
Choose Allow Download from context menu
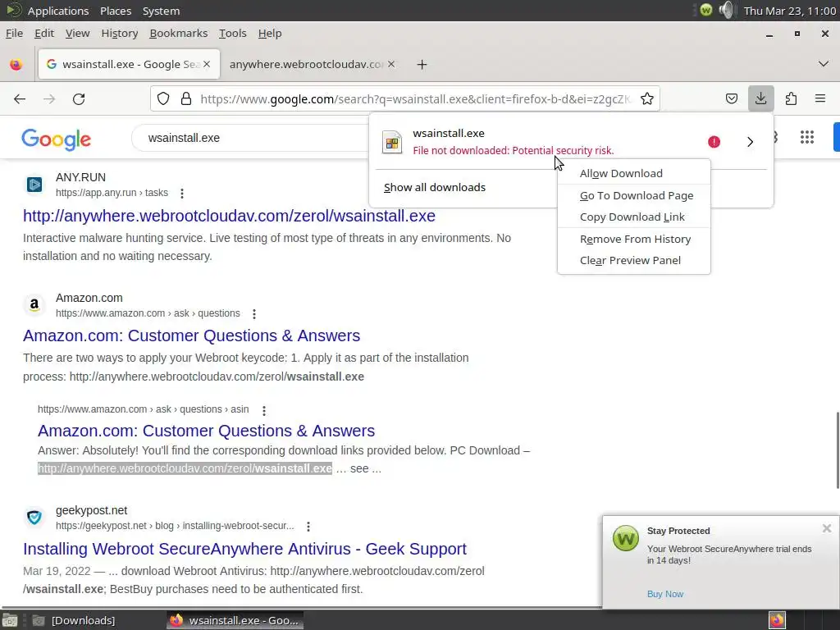[x=634, y=174]
